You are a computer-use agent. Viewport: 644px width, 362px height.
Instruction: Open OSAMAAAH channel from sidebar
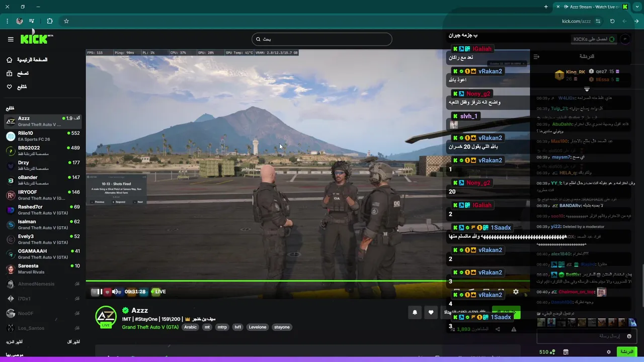pyautogui.click(x=43, y=254)
